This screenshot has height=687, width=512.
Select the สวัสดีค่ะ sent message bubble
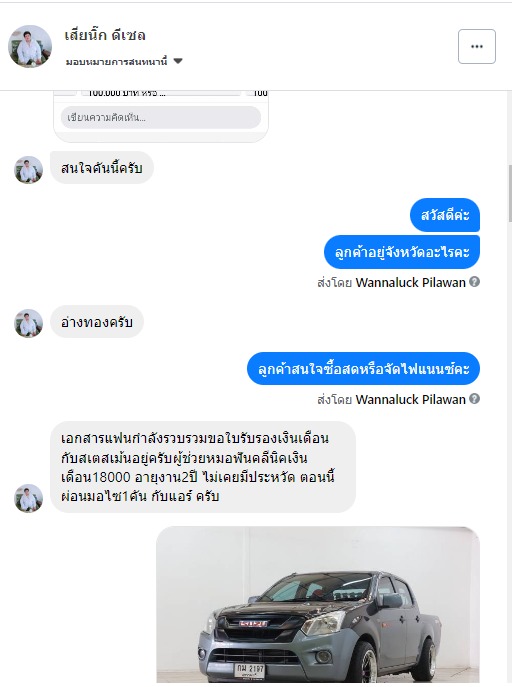[445, 215]
